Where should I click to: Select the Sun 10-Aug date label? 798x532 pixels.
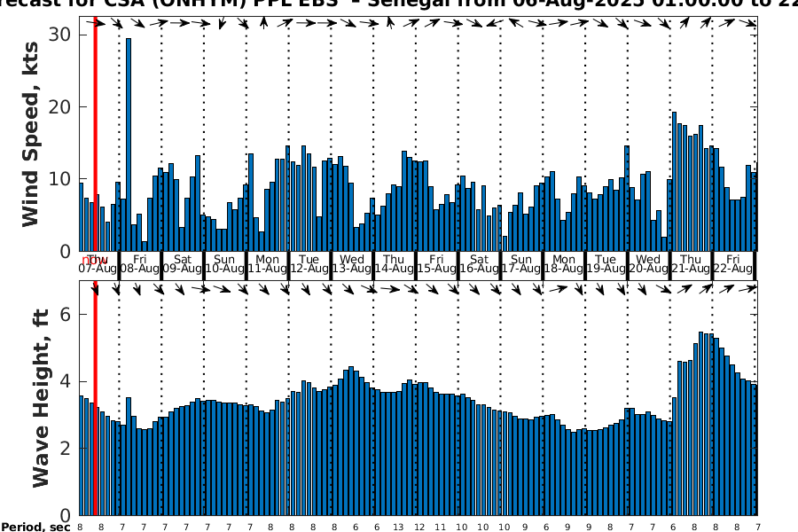[x=224, y=264]
